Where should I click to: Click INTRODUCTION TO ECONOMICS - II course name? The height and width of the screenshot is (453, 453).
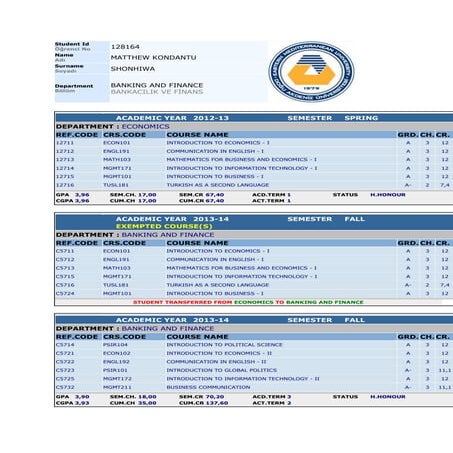coord(219,353)
